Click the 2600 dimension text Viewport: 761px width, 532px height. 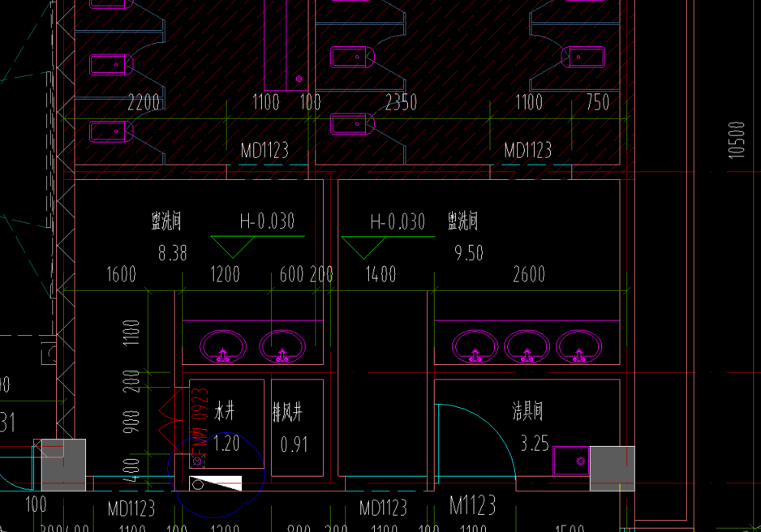(x=529, y=274)
